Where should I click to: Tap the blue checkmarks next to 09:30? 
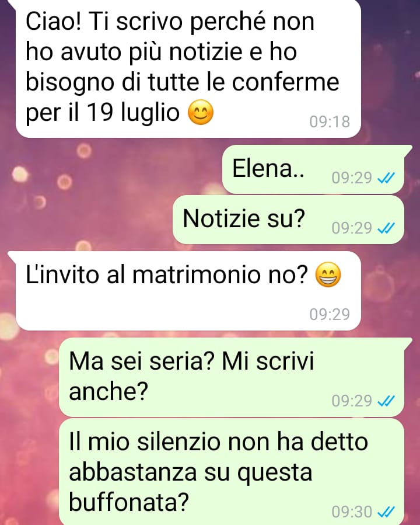click(x=386, y=512)
